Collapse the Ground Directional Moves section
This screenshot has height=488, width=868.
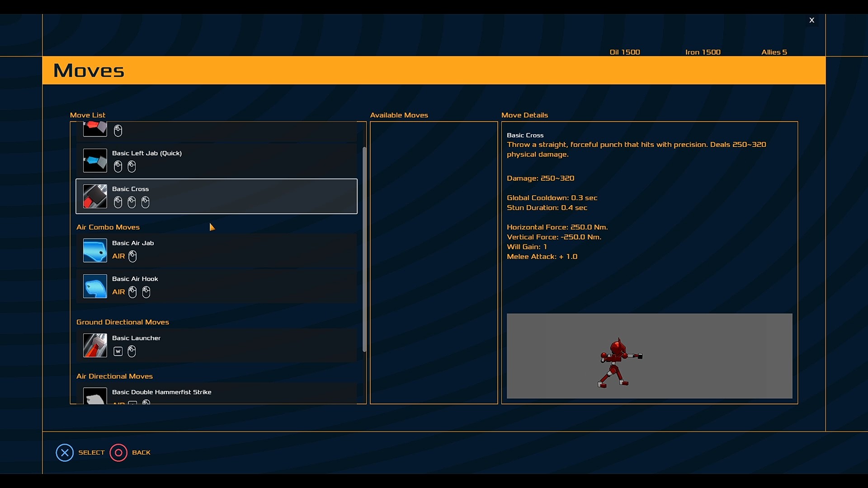point(123,322)
